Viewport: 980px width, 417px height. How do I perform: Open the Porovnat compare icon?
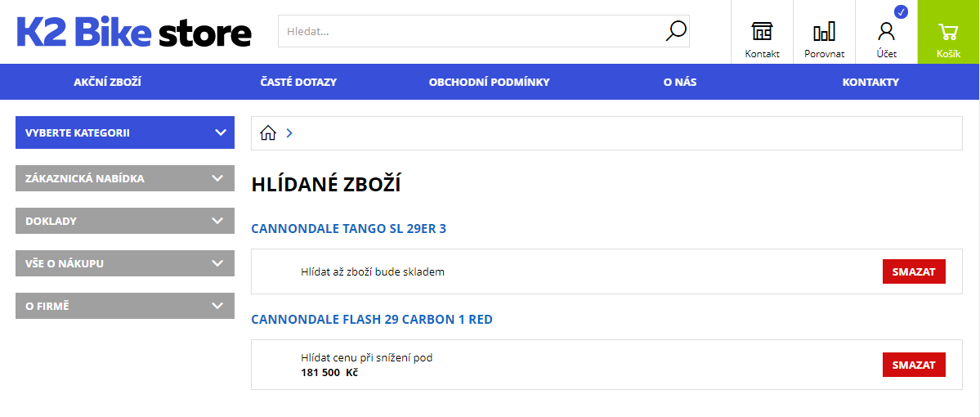[824, 33]
